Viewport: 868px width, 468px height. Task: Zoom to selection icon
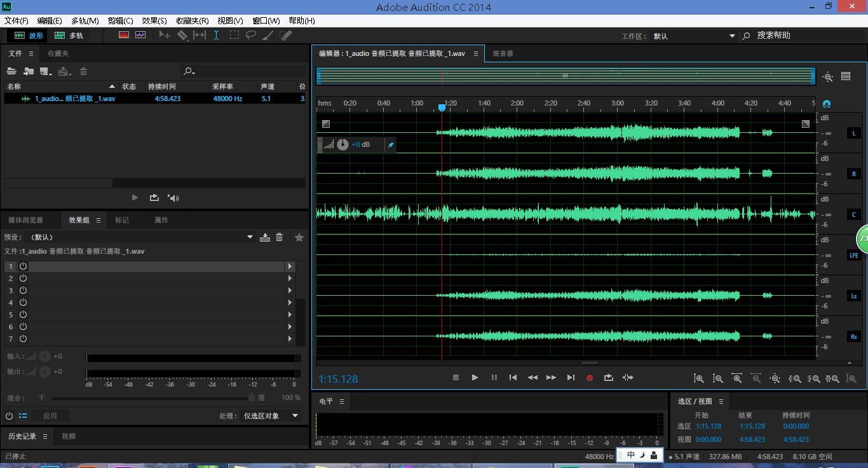[x=832, y=378]
